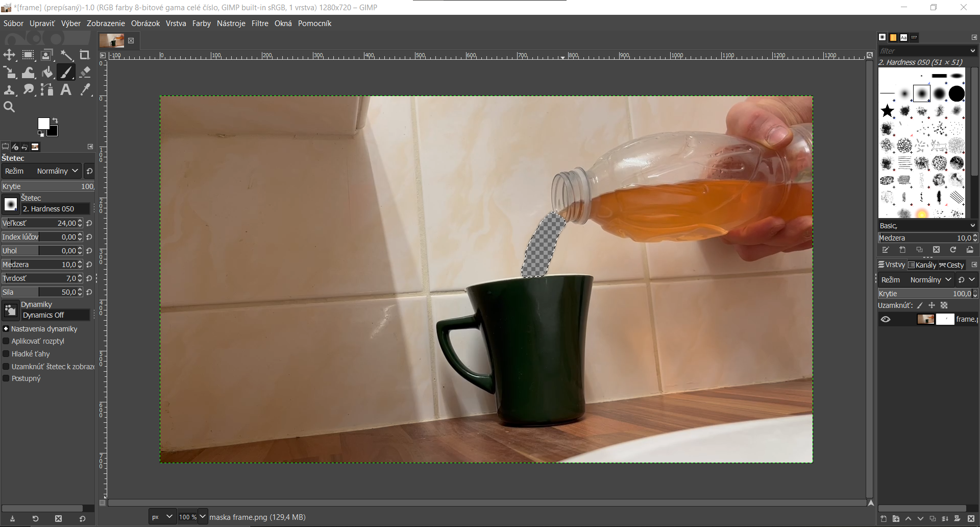Swap foreground and background colors
980x527 pixels.
55,121
